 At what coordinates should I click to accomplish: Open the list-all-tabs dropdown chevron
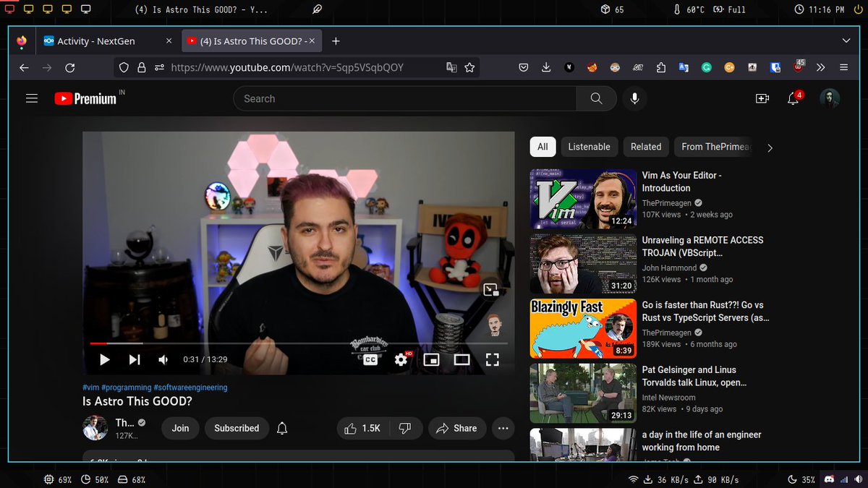click(846, 41)
